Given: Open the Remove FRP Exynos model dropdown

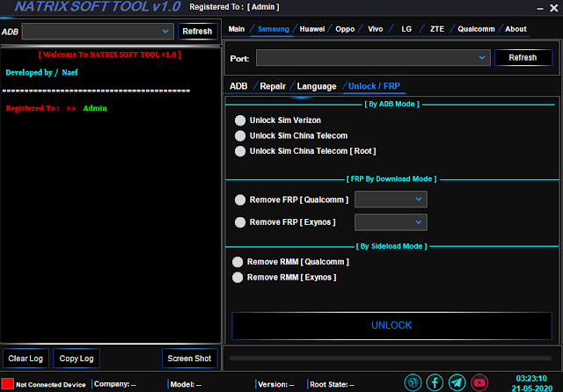Looking at the screenshot, I should [391, 222].
